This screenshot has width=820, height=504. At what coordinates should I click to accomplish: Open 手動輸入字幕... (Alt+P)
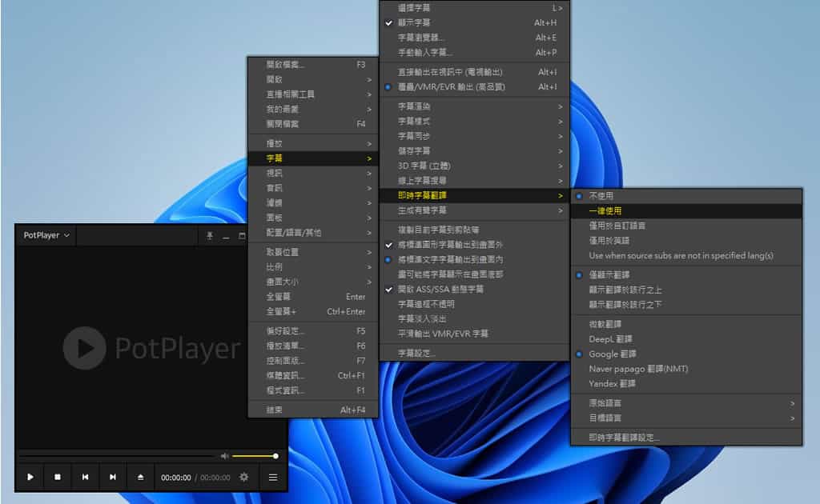474,52
